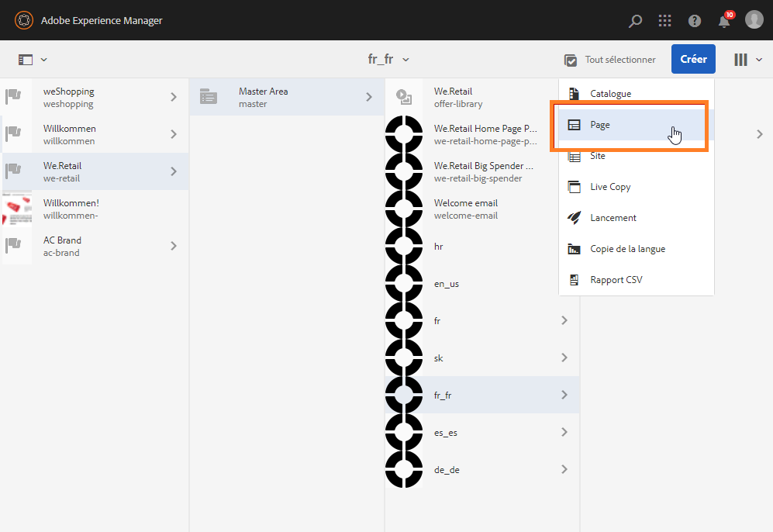
Task: Click the Créer button
Action: point(693,59)
